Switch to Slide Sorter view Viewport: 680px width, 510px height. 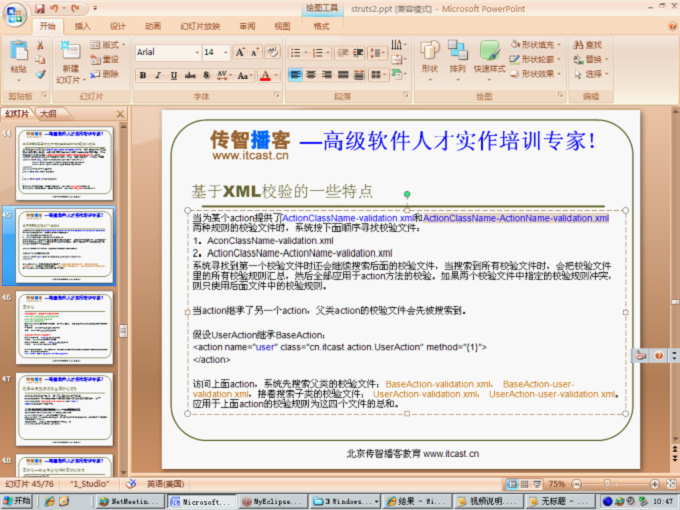[x=524, y=484]
